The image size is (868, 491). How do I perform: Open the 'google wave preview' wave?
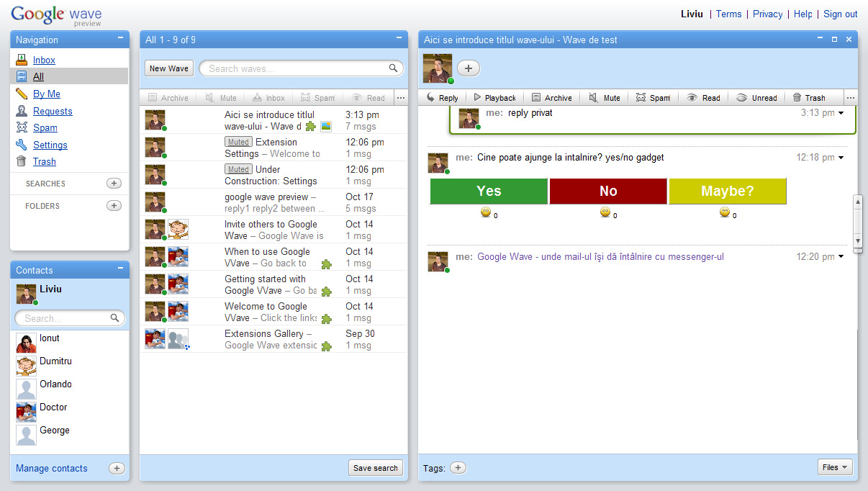point(273,202)
